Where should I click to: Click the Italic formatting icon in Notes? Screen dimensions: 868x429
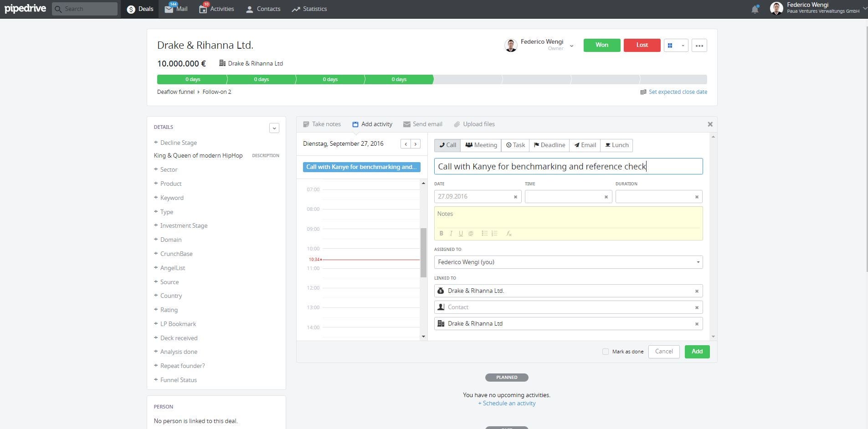[451, 233]
